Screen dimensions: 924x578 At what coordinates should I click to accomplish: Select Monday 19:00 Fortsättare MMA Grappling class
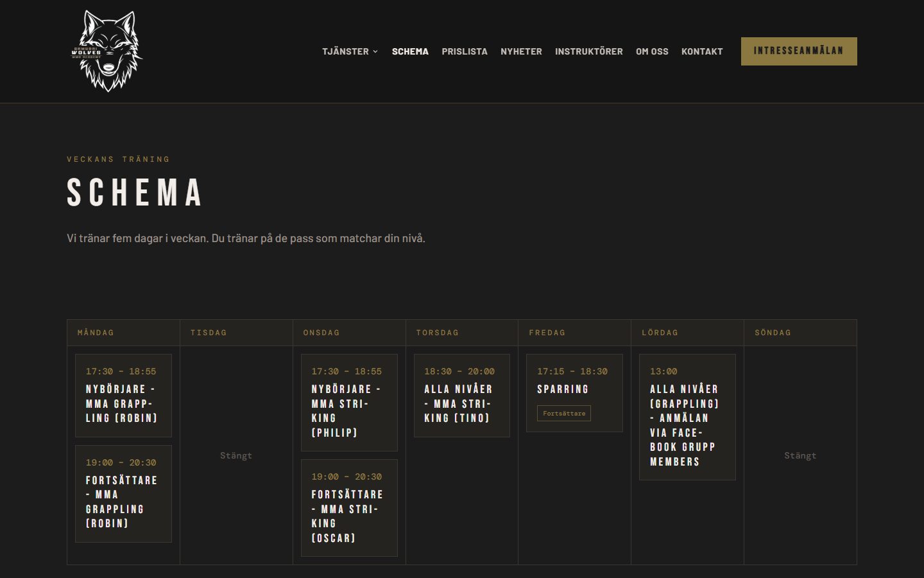123,494
